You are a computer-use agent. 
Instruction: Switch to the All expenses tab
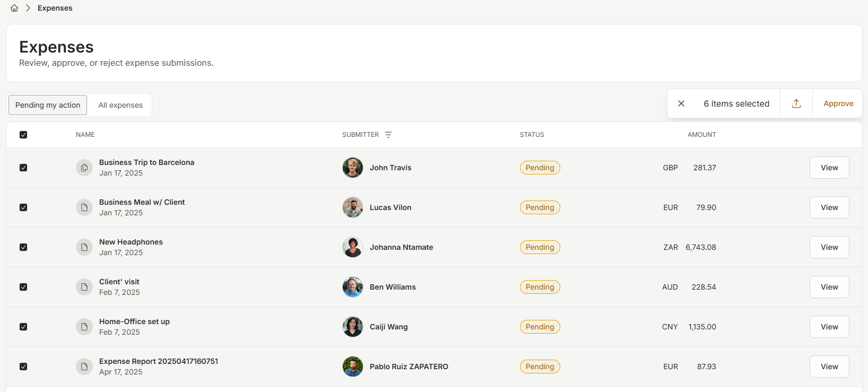[x=120, y=105]
